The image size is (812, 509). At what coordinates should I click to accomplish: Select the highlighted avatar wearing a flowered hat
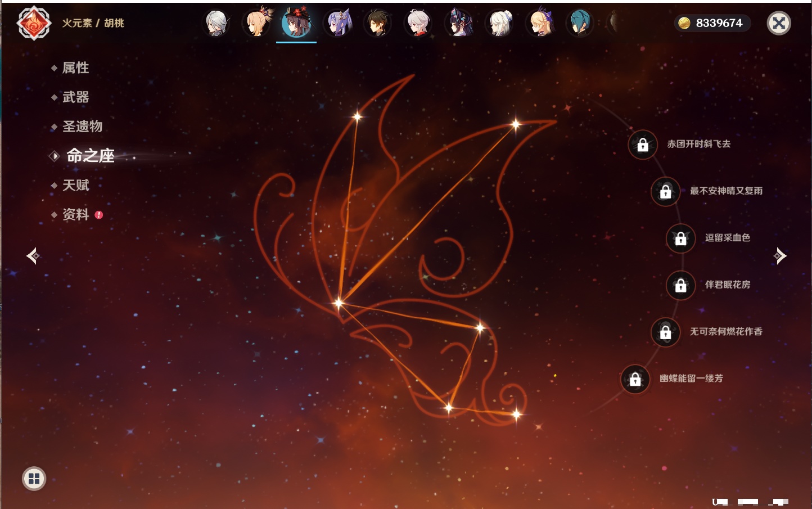coord(296,23)
